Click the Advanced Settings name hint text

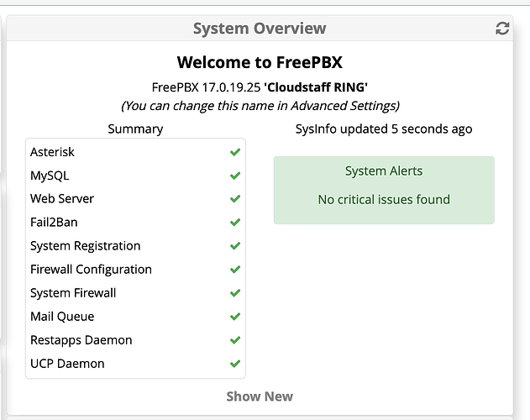(x=260, y=106)
